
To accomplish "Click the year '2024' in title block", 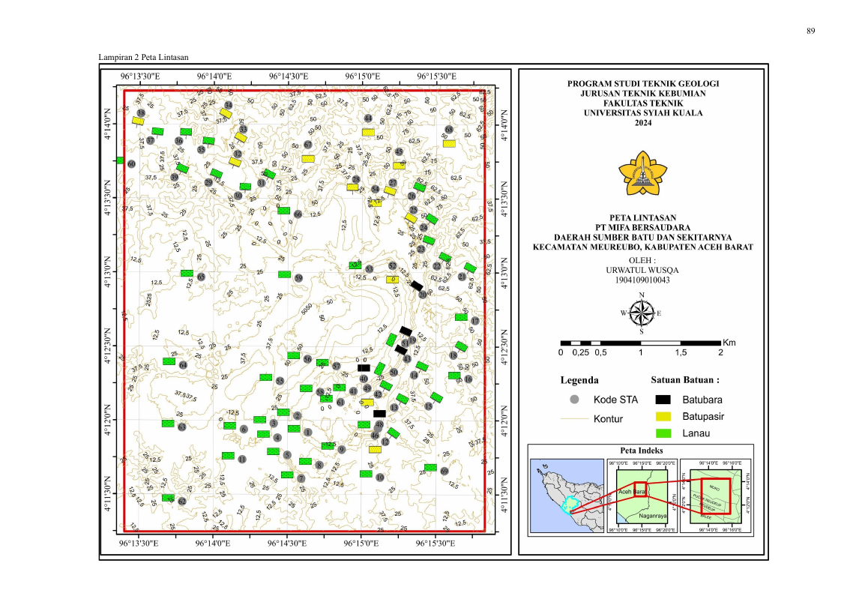I will tap(642, 123).
